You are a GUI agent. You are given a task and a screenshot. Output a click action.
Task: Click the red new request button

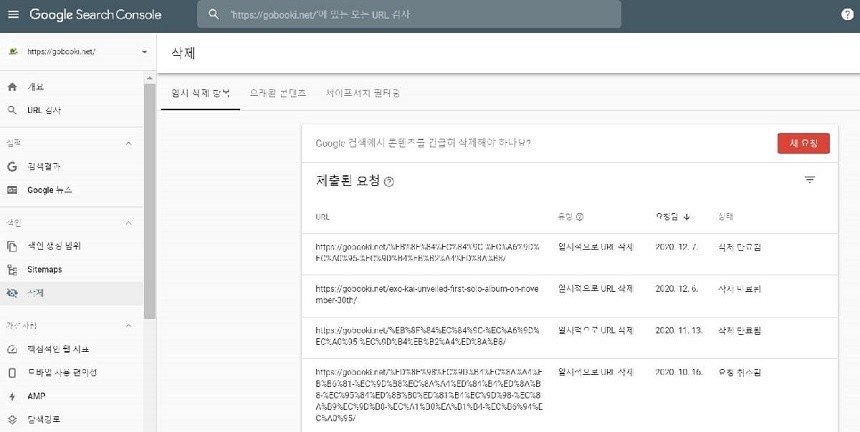point(804,144)
